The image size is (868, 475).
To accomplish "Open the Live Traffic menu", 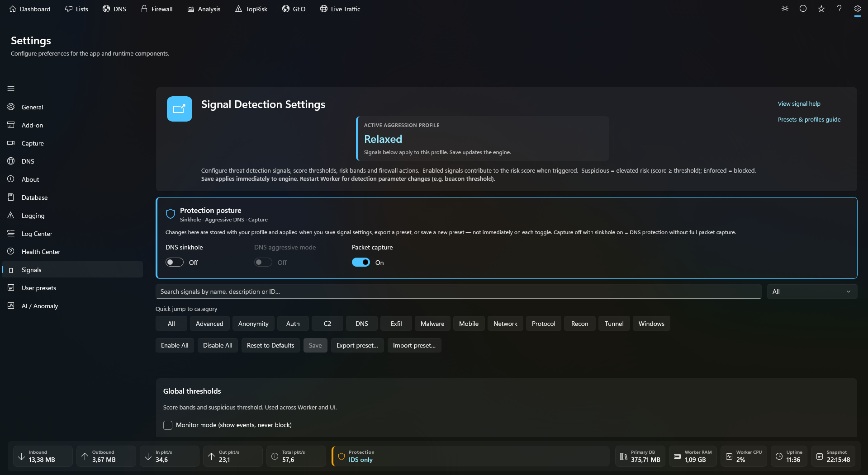I will (x=340, y=9).
